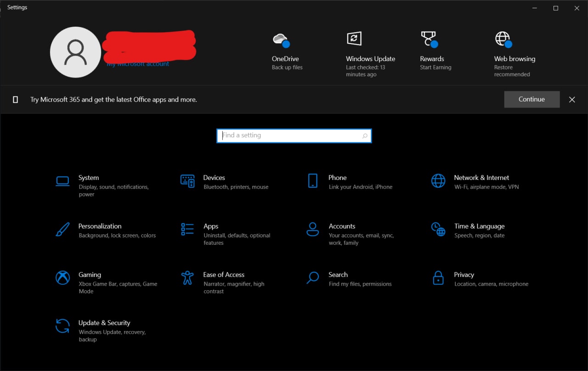Click the 'Start Earning' Rewards text
Viewport: 588px width, 371px height.
coord(435,67)
